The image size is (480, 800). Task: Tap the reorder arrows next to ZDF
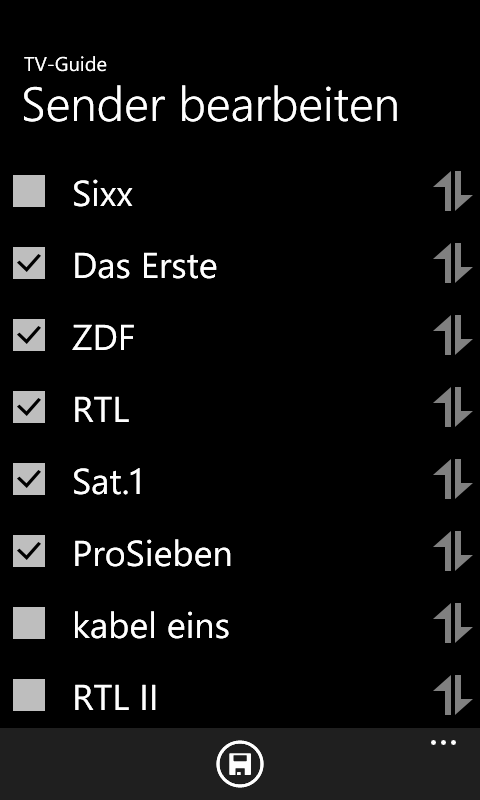[x=452, y=335]
